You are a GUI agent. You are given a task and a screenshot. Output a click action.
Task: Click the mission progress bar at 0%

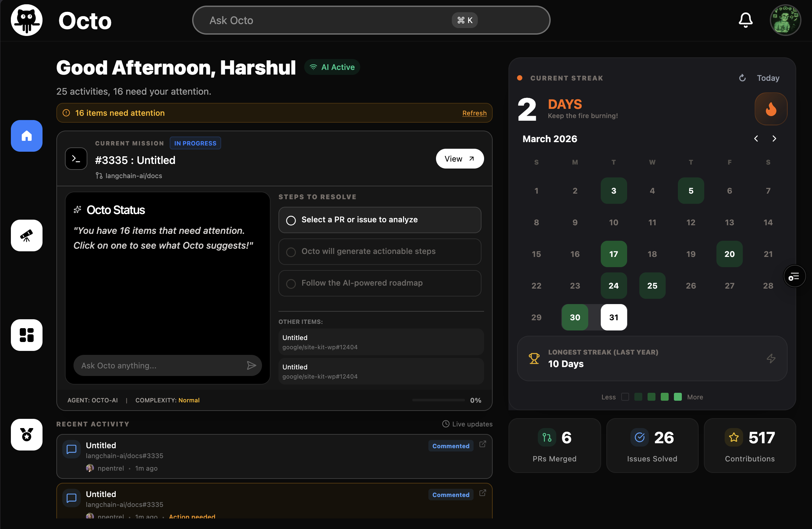438,400
